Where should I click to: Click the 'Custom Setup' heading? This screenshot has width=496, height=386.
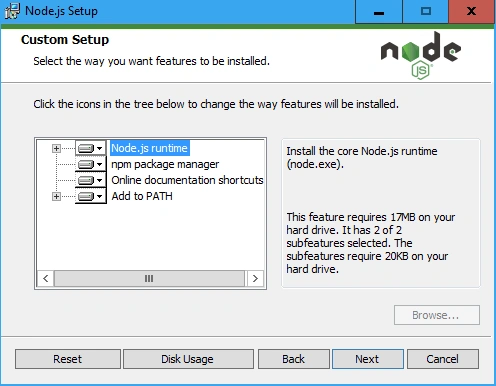click(x=65, y=40)
